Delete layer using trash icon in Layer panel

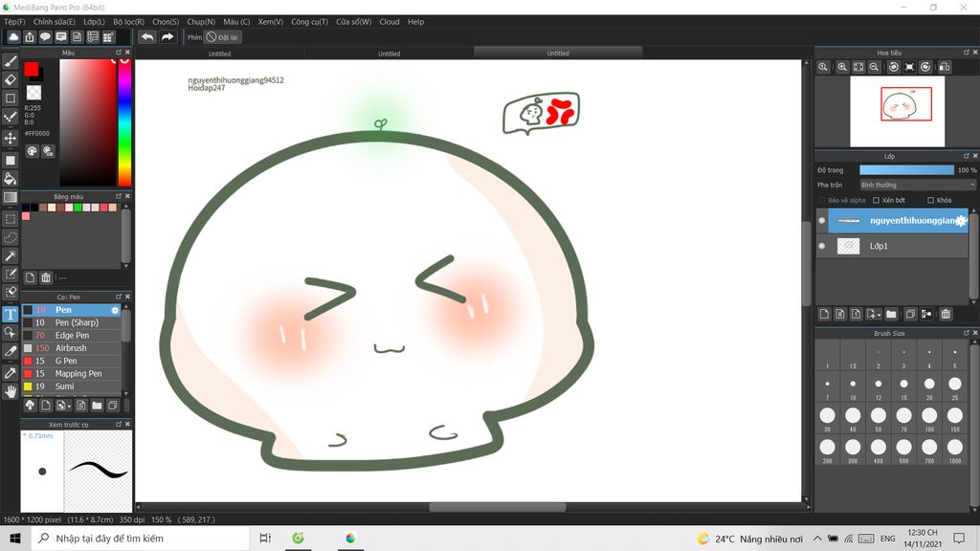point(946,314)
